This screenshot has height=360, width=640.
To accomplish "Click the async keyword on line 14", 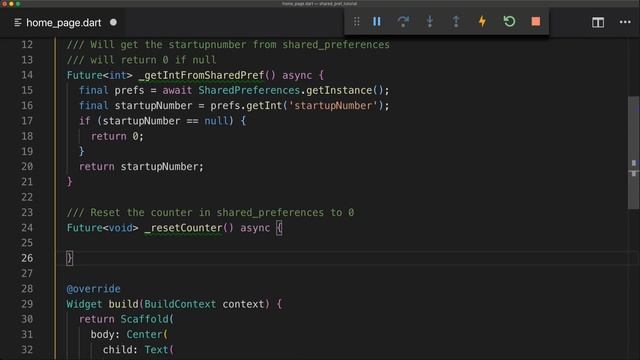I will point(297,75).
